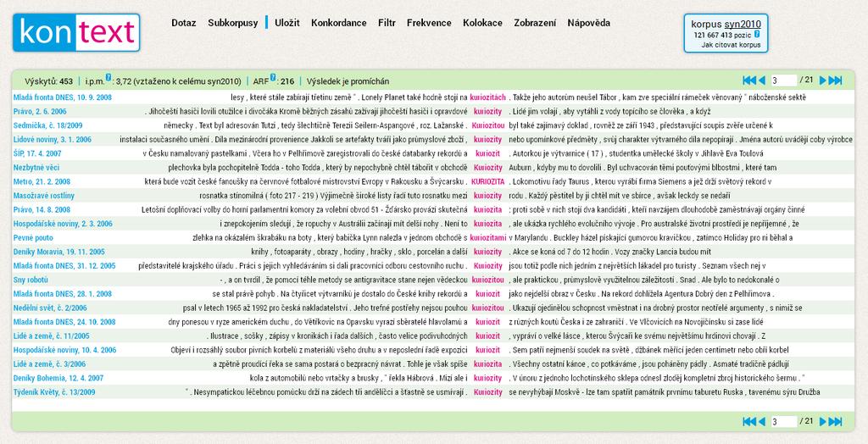Open help icon beside 121 667 413 pozic
Viewport: 868px width, 444px height.
tap(757, 34)
